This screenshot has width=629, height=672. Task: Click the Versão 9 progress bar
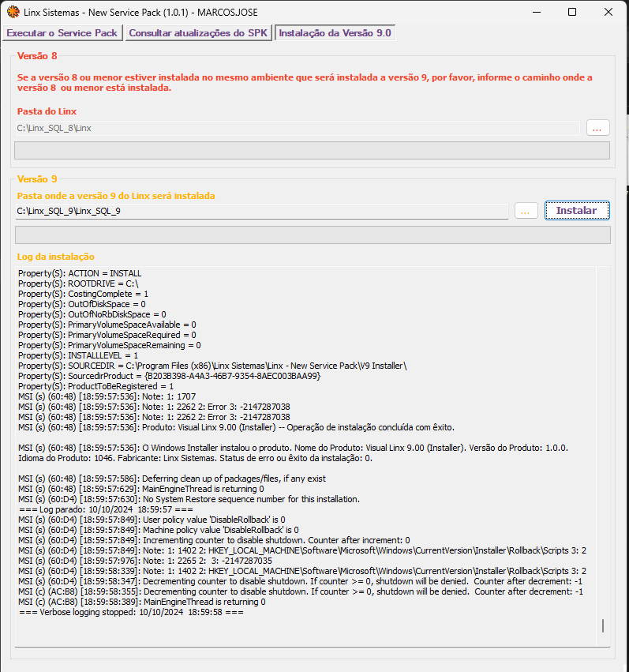tap(313, 235)
